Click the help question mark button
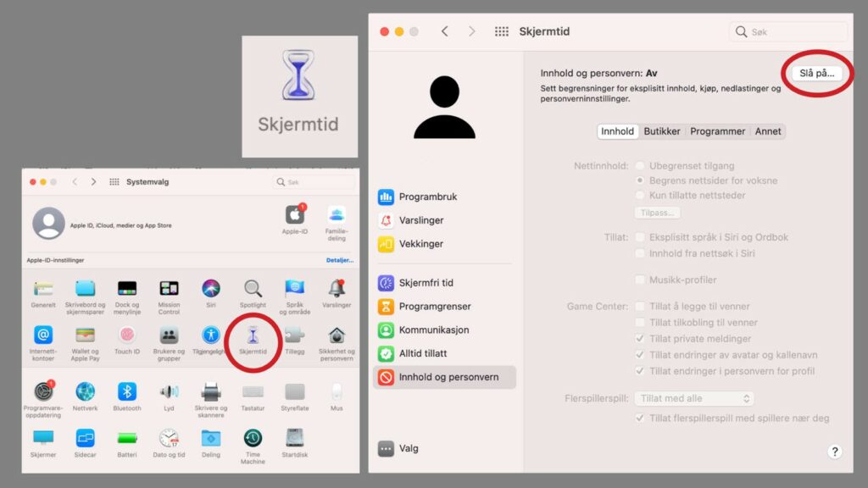The height and width of the screenshot is (488, 868). 835,452
